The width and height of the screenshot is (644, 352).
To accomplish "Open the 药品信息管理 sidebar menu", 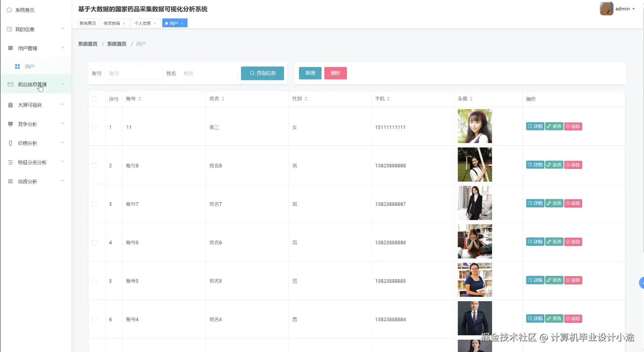I will (36, 84).
